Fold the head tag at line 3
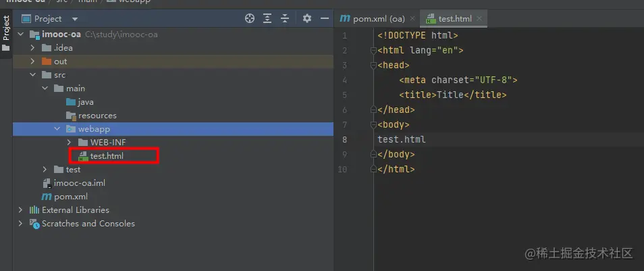Screen dimensions: 644x271 pyautogui.click(x=373, y=66)
